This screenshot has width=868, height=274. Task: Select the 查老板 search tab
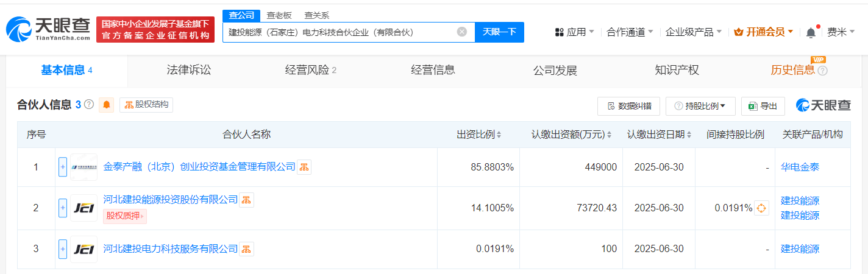[279, 15]
